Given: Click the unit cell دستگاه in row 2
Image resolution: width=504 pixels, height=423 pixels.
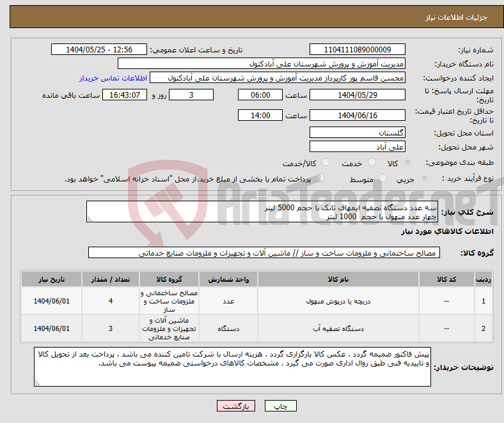Looking at the screenshot, I should [x=228, y=328].
